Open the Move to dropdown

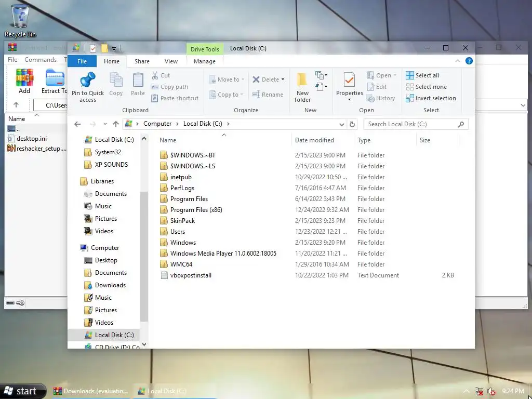227,79
